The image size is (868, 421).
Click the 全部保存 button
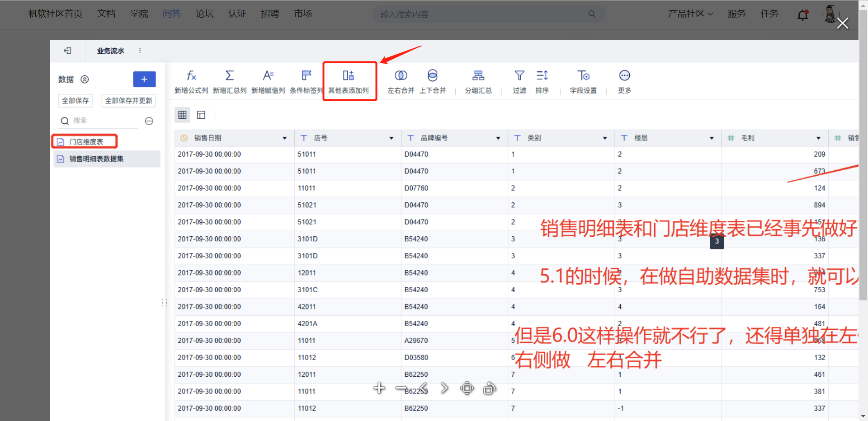75,101
